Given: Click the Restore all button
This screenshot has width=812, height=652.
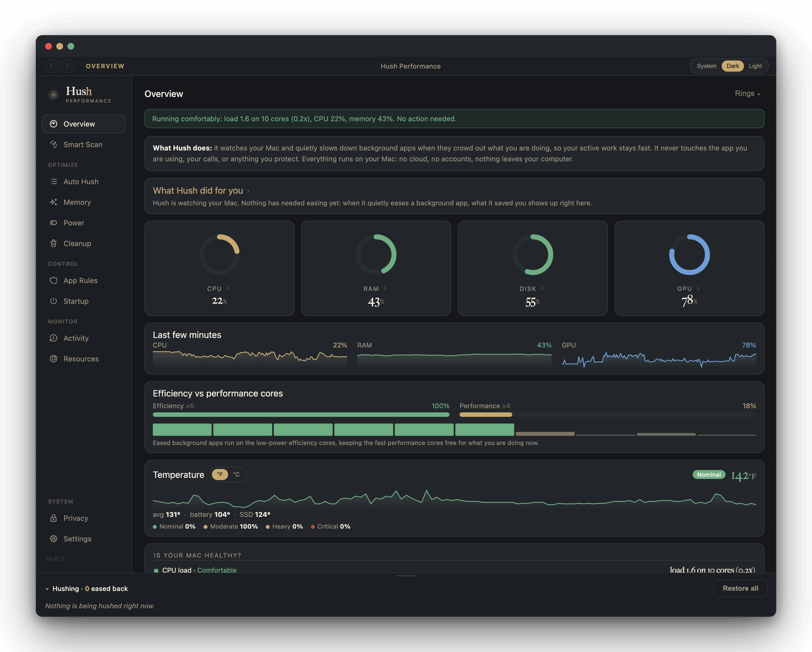Looking at the screenshot, I should point(740,588).
